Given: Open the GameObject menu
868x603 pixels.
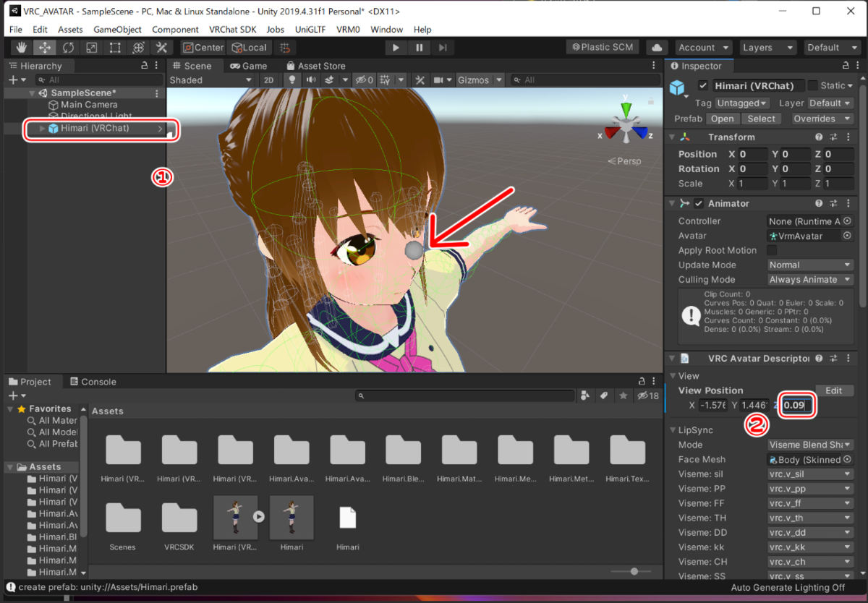Looking at the screenshot, I should 118,30.
